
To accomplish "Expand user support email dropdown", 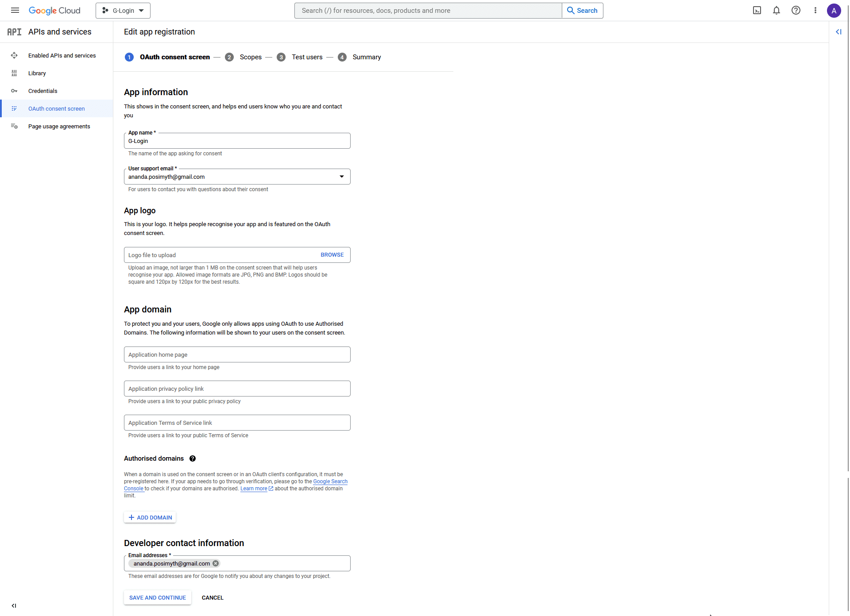I will 342,176.
